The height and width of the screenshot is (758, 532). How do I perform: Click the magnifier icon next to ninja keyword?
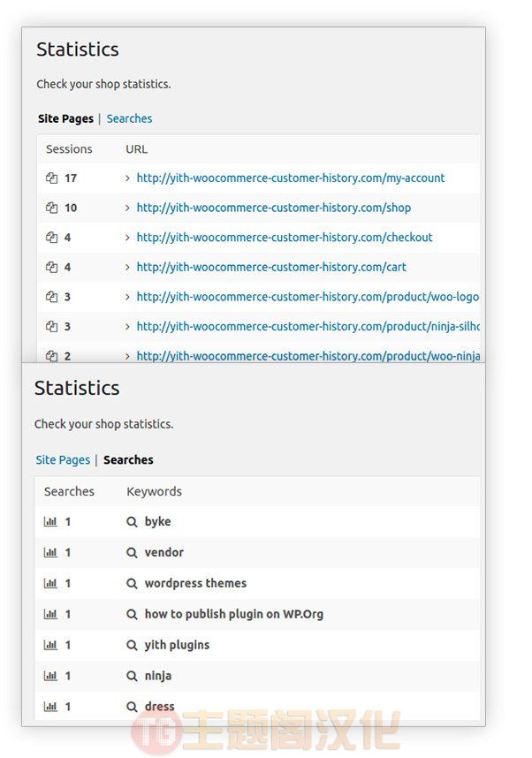pyautogui.click(x=132, y=677)
